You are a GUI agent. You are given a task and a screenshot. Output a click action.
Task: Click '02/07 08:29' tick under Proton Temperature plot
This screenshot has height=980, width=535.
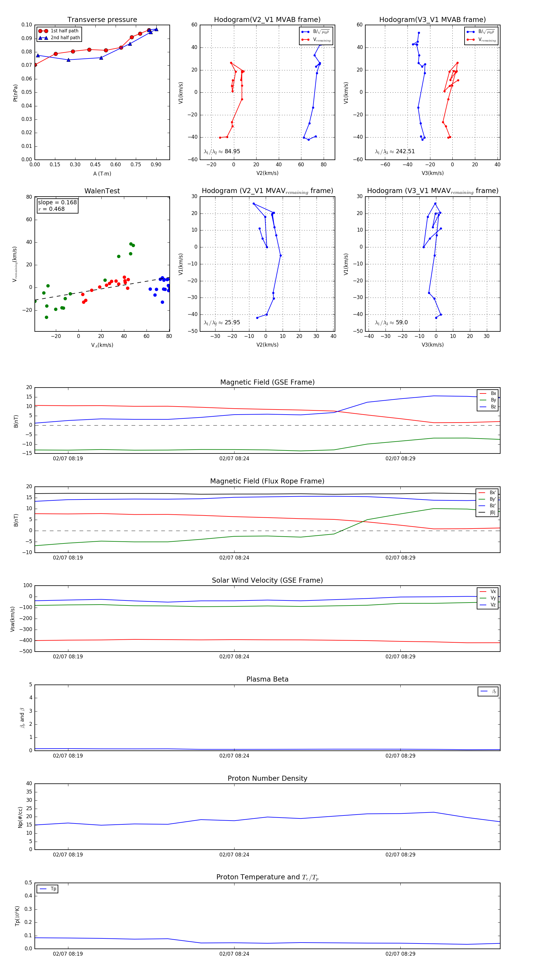click(x=400, y=954)
